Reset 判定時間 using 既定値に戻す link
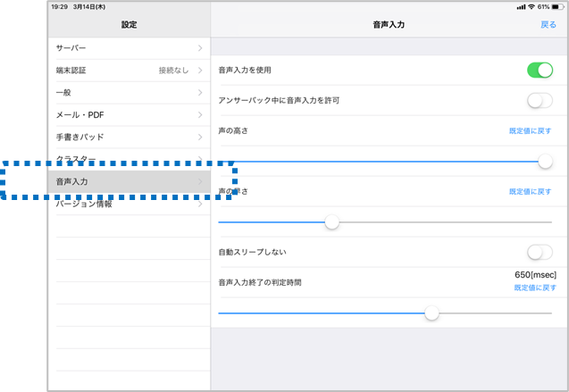569x392 pixels. pyautogui.click(x=535, y=288)
